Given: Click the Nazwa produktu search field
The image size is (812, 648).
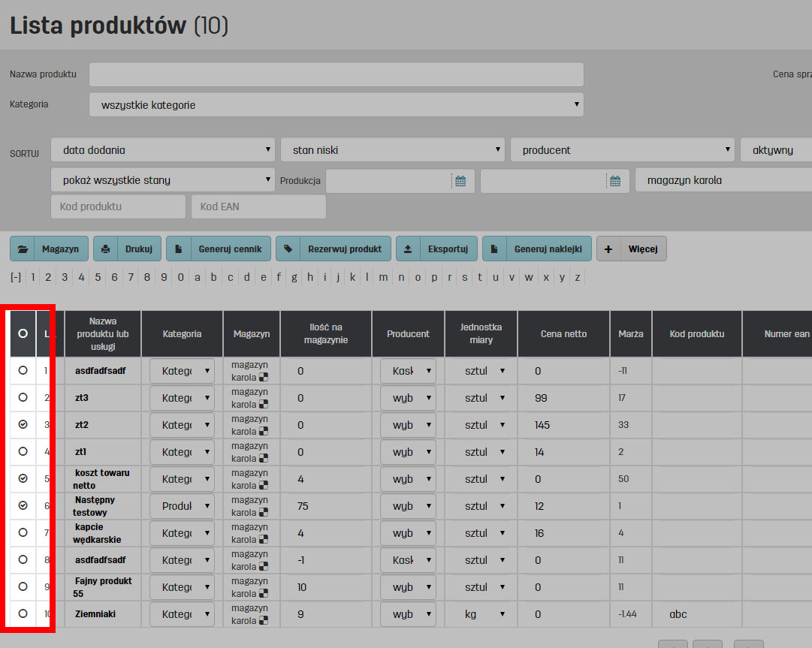Looking at the screenshot, I should tap(336, 74).
